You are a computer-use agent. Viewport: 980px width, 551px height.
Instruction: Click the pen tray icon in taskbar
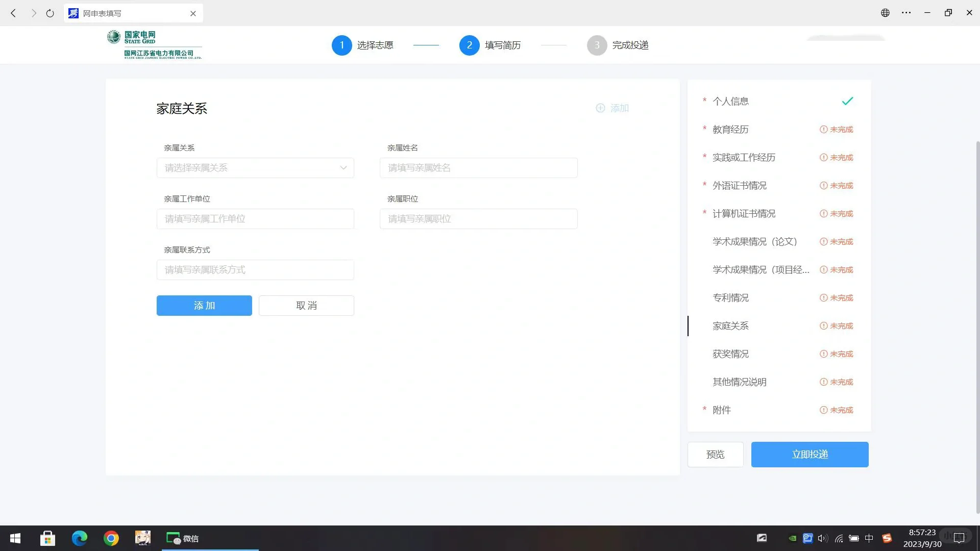[x=762, y=538]
